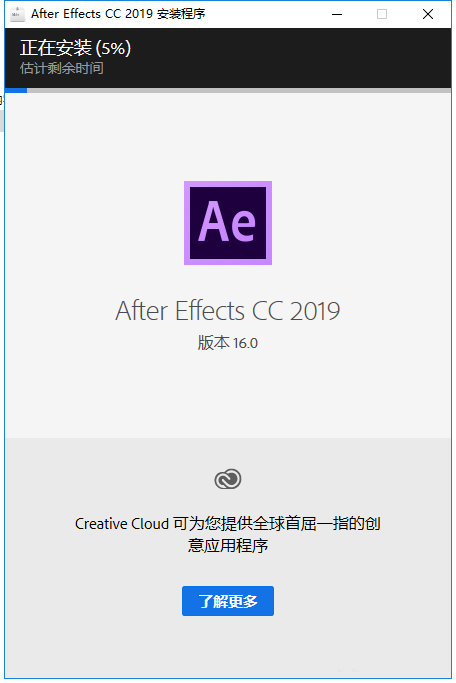This screenshot has height=683, width=456.
Task: Click the After Effects CC 2019 product name
Action: pyautogui.click(x=227, y=311)
